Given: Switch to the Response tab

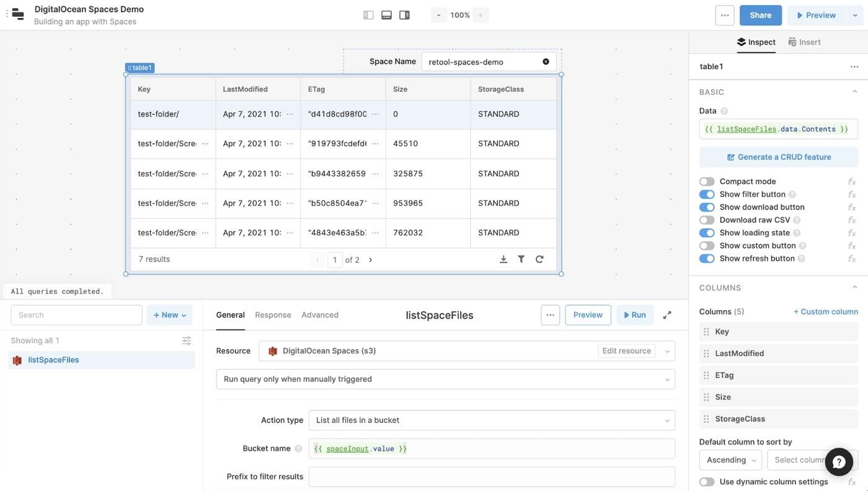Looking at the screenshot, I should point(273,315).
